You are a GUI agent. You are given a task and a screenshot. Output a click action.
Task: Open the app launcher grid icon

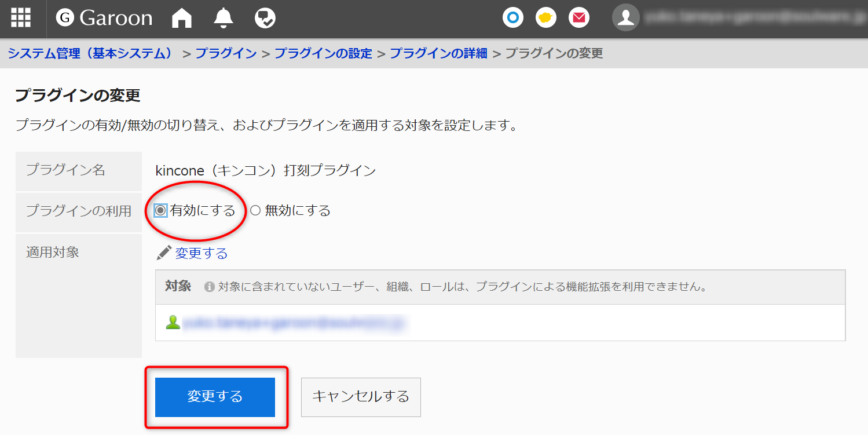21,18
